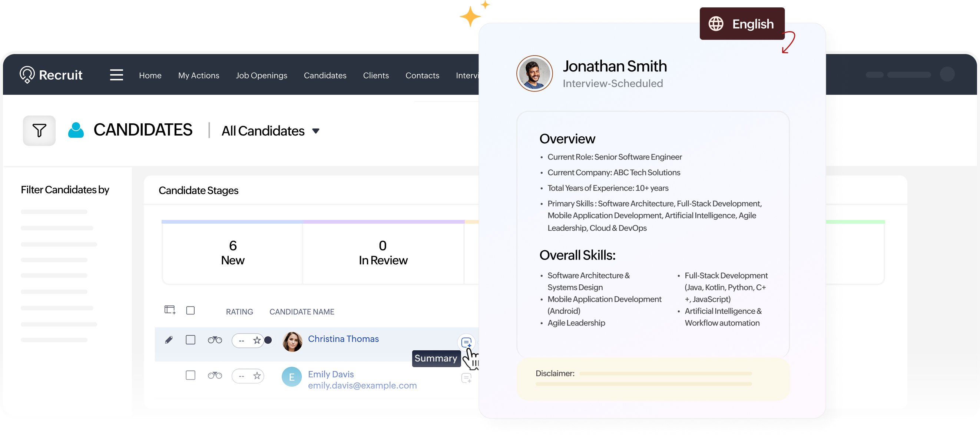Screen dimensions: 980x441
Task: Click the RATING column header
Action: (239, 311)
